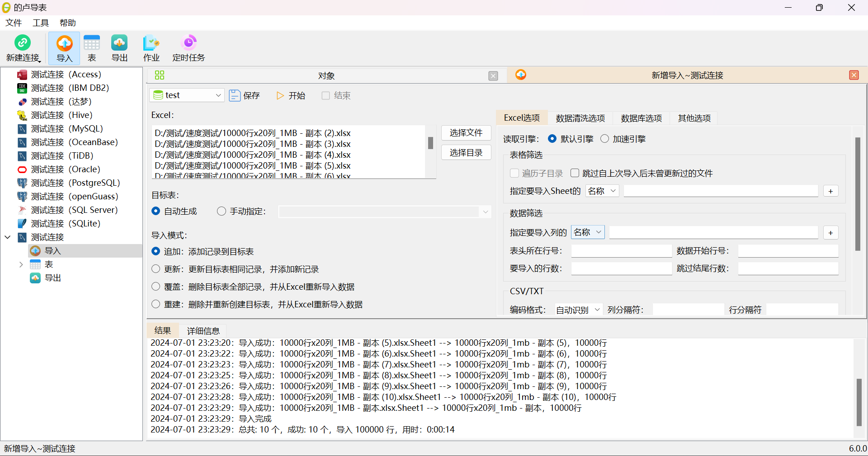Close the 对象 tab

493,76
